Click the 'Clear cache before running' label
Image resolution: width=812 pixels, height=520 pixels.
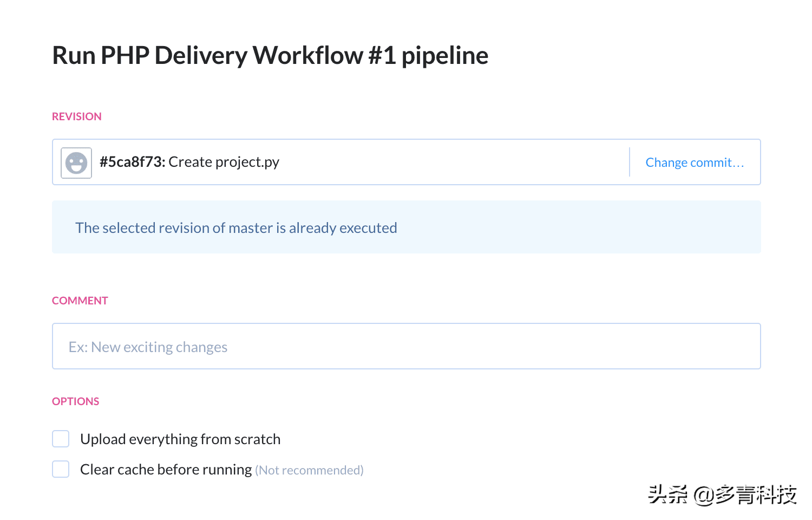point(166,469)
